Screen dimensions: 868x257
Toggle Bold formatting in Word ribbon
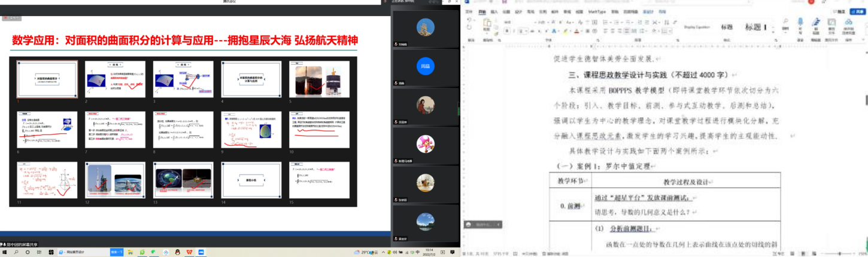pyautogui.click(x=507, y=30)
